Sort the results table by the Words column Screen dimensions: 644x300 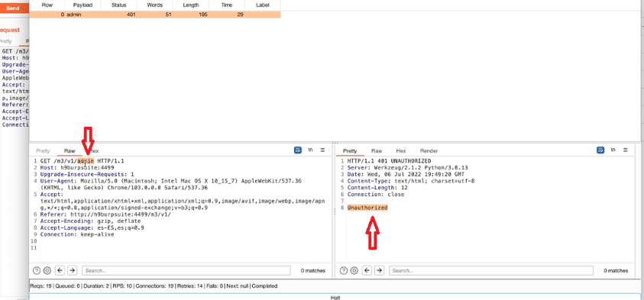pos(155,5)
